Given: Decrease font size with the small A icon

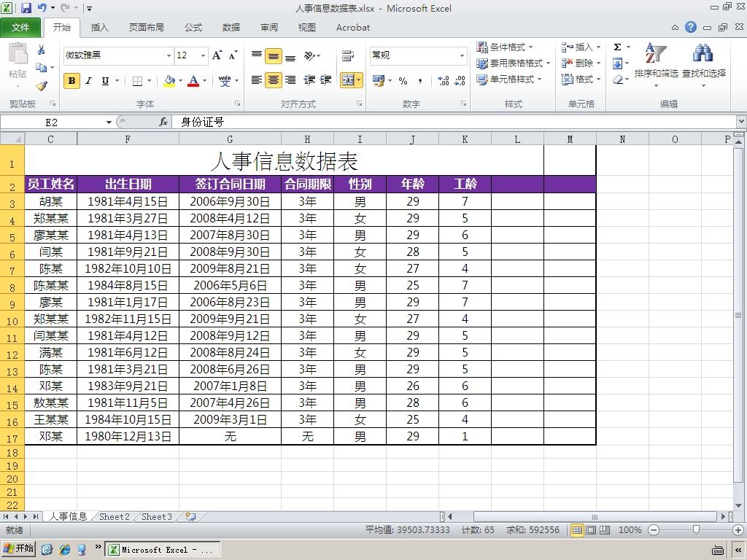Looking at the screenshot, I should 233,55.
